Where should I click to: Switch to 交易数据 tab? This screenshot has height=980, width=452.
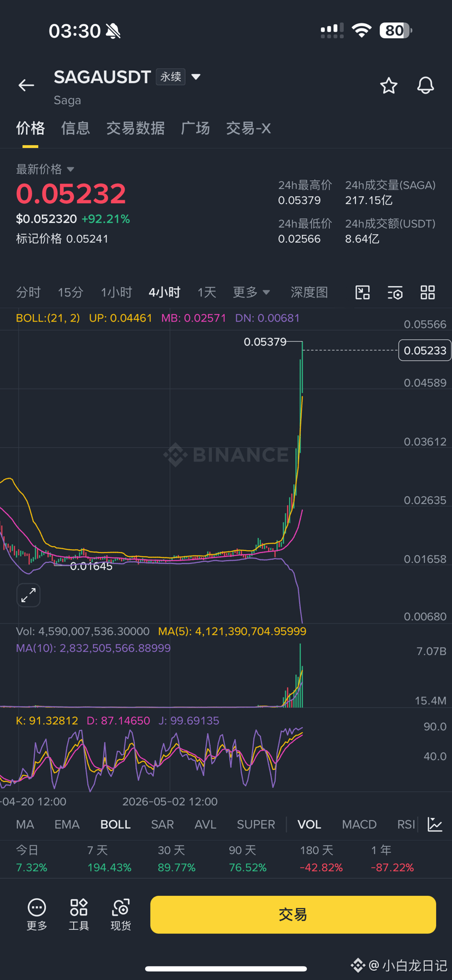point(135,128)
